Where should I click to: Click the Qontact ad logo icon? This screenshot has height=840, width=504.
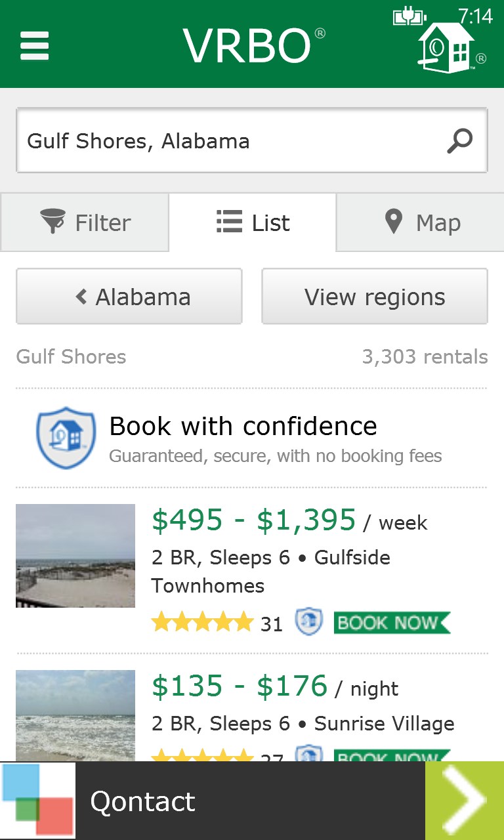click(37, 801)
